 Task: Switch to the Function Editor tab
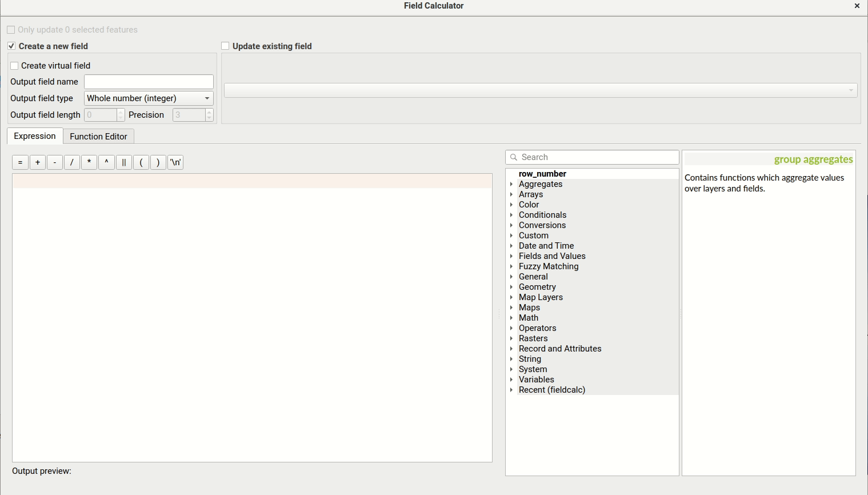click(98, 137)
